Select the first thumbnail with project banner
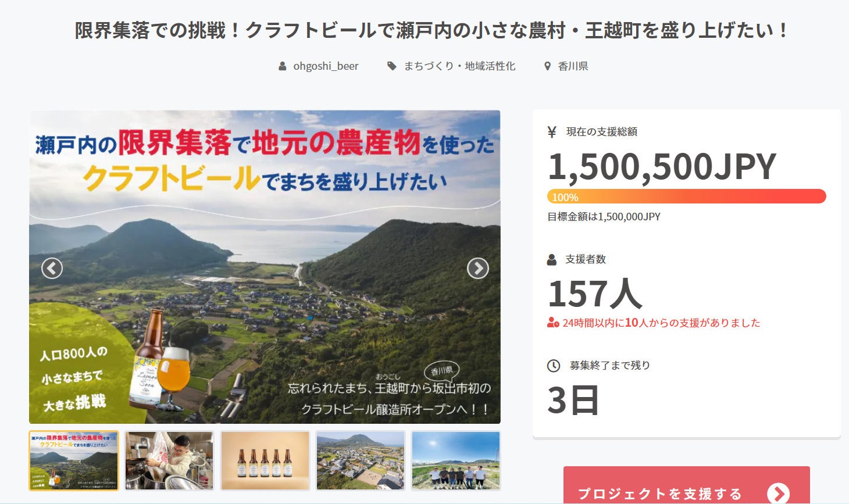 [x=74, y=460]
